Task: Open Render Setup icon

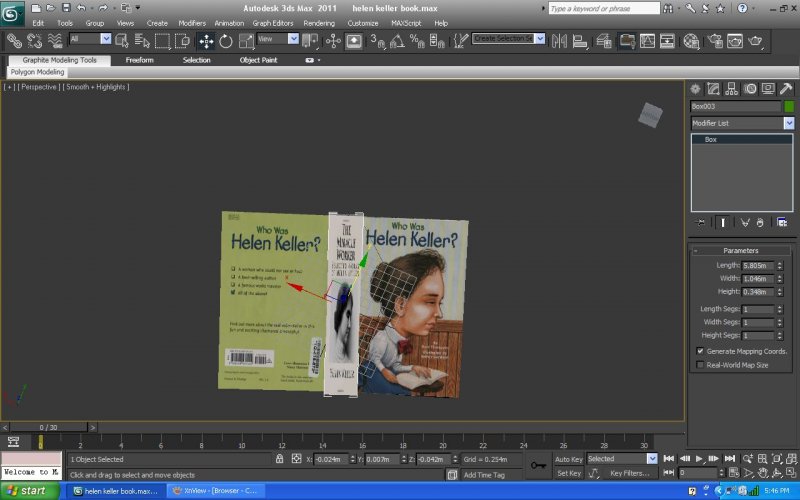Action: pyautogui.click(x=715, y=41)
